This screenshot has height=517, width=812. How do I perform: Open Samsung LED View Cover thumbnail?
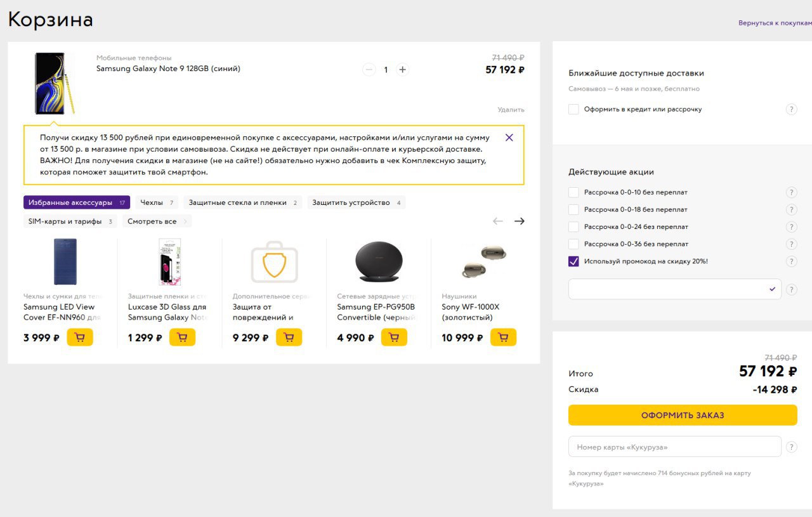pyautogui.click(x=65, y=261)
